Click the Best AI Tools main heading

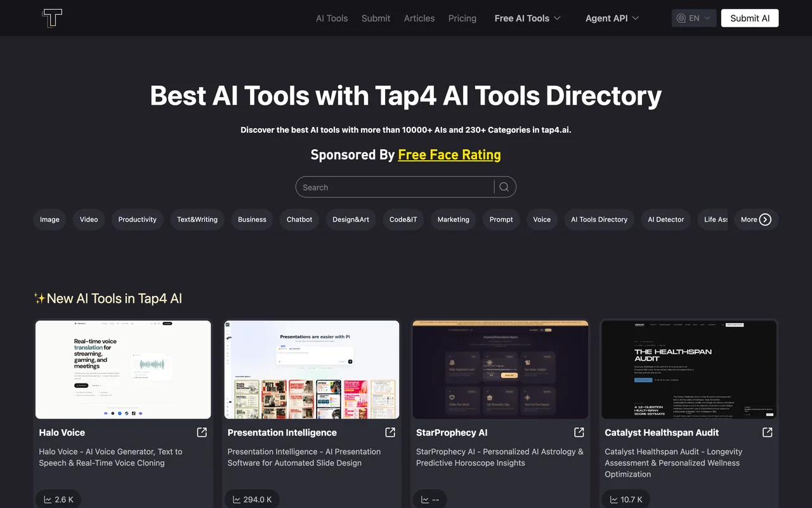pos(406,96)
